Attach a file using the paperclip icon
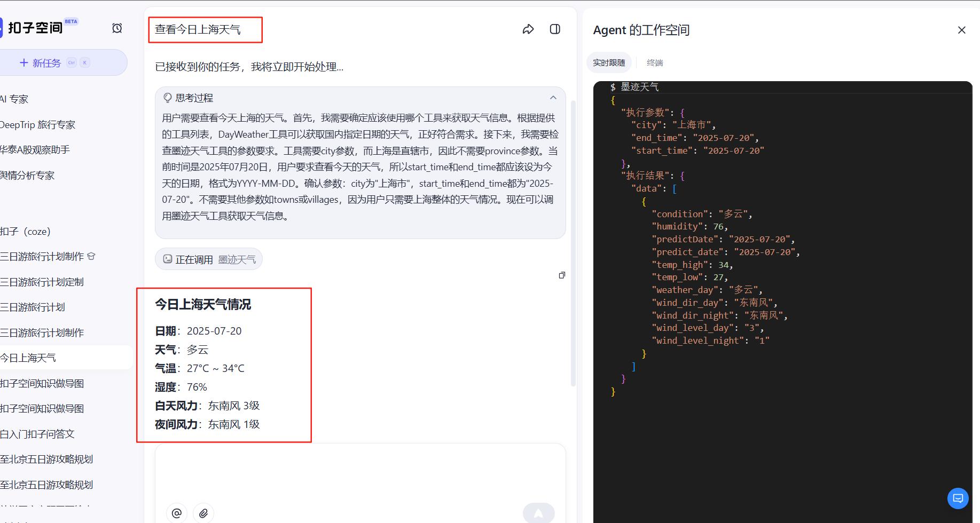 tap(203, 513)
